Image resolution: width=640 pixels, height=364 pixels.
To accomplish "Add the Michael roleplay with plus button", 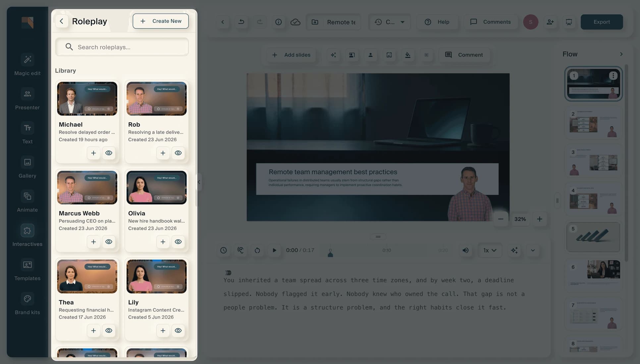I will pyautogui.click(x=93, y=153).
